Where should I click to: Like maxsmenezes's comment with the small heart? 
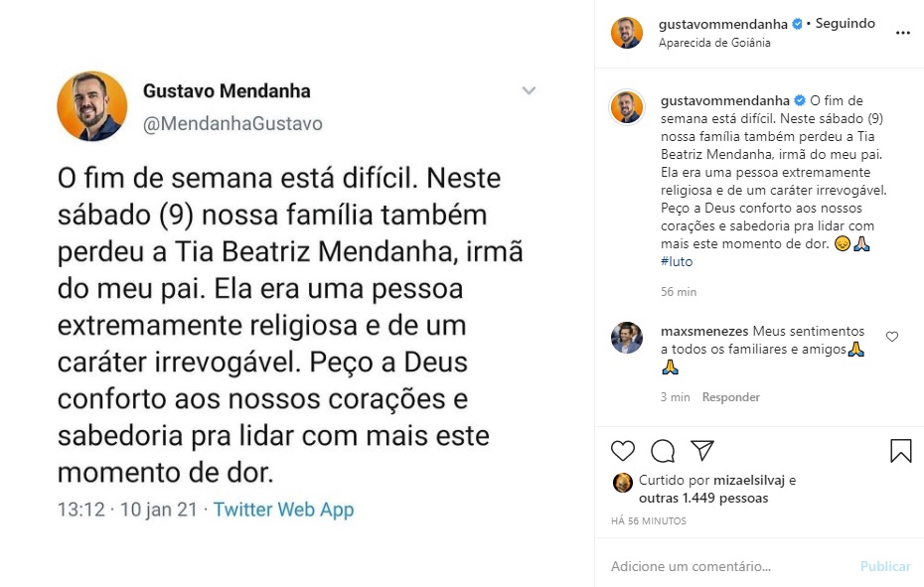892,336
